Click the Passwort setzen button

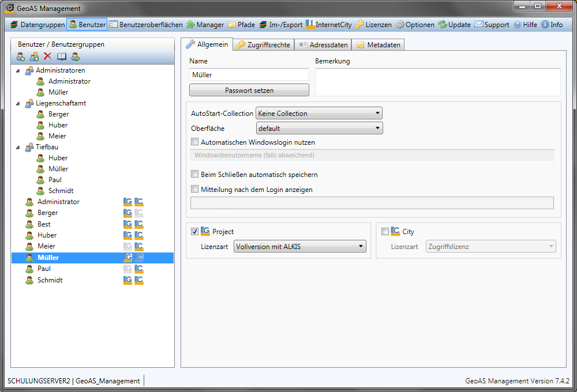[x=249, y=91]
